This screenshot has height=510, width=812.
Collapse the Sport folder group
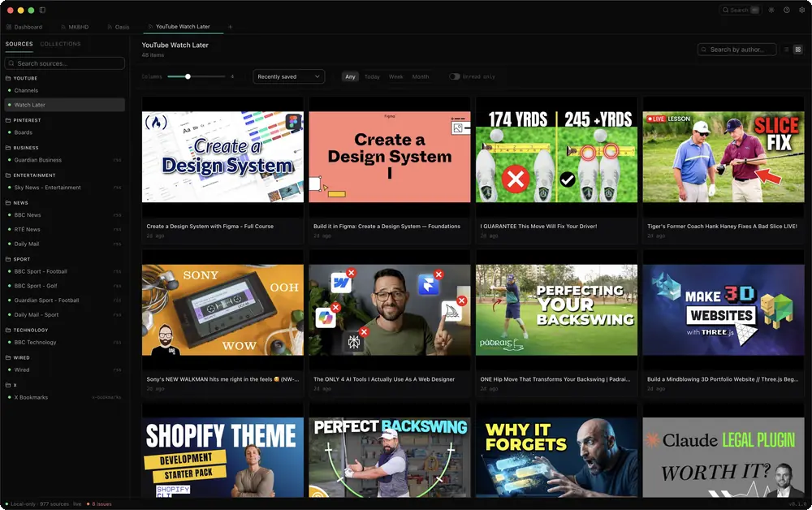pos(18,259)
